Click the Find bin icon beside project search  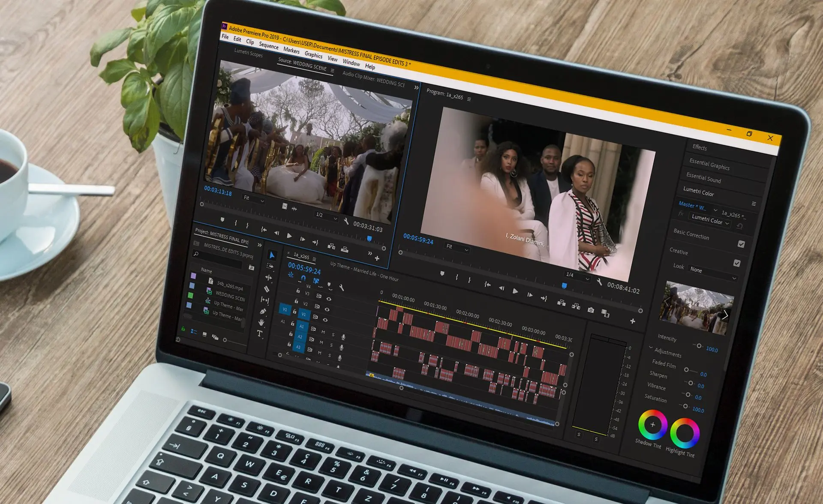(251, 268)
